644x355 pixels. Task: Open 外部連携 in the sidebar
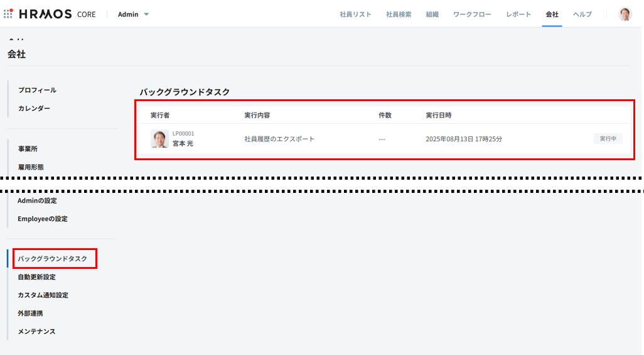(30, 314)
